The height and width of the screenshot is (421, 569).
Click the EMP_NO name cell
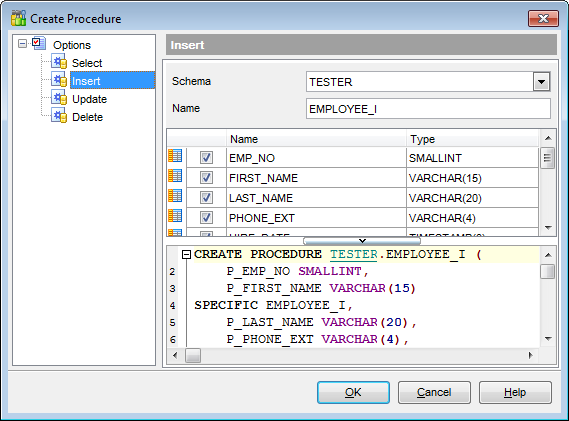pyautogui.click(x=316, y=158)
